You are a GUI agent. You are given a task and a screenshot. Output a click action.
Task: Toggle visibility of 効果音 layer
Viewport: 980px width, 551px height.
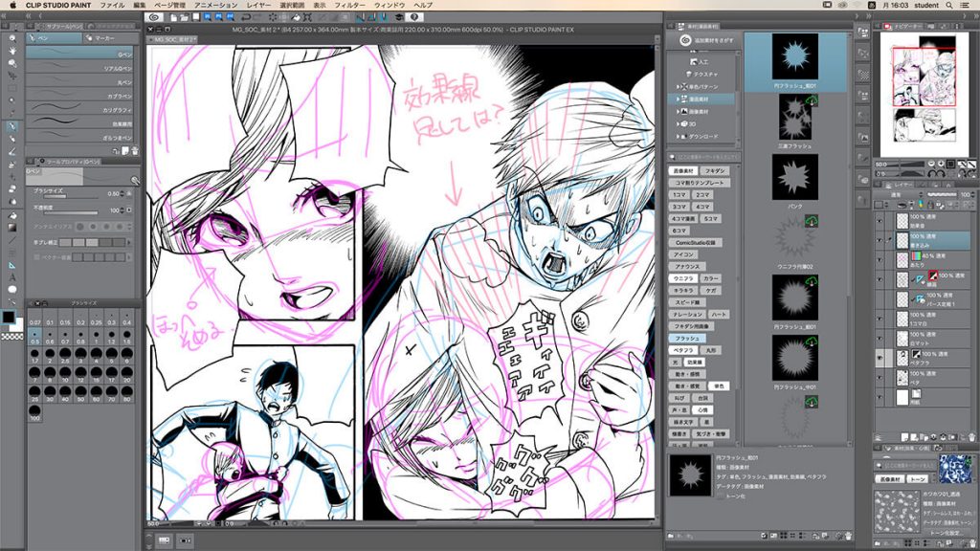pyautogui.click(x=880, y=221)
